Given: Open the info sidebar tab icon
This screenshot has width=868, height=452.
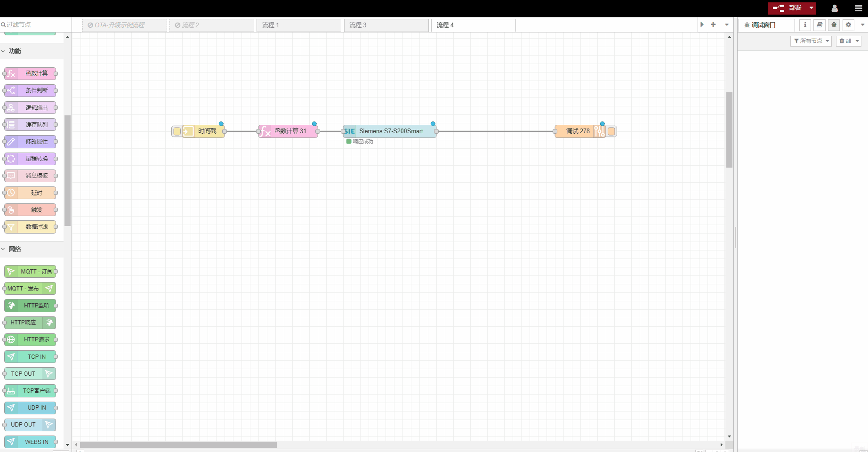Looking at the screenshot, I should point(805,25).
